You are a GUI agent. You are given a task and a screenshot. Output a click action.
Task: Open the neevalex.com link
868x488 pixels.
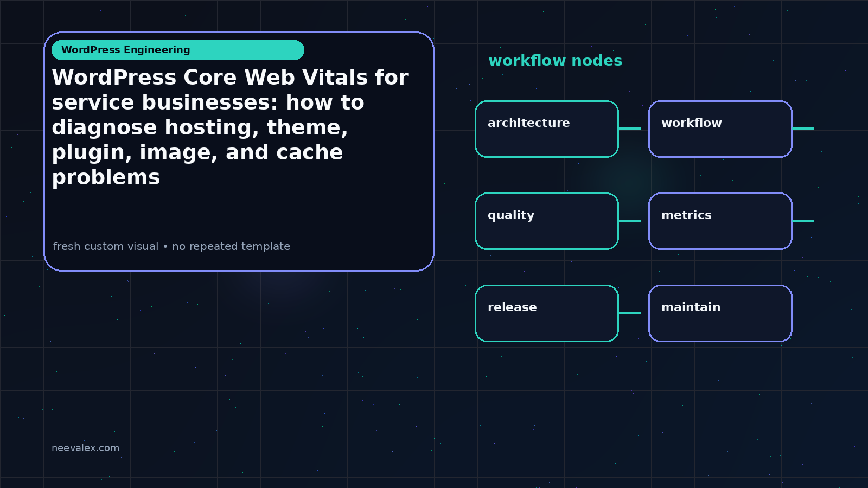click(85, 448)
